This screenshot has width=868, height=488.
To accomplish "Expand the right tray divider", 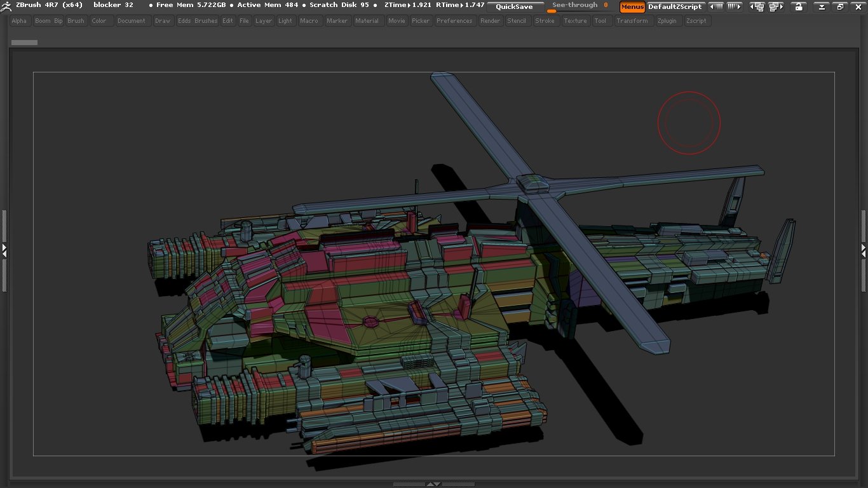I will 864,250.
